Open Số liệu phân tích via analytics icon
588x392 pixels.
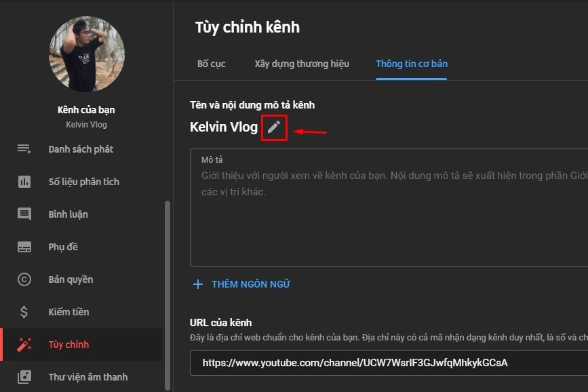click(x=24, y=182)
